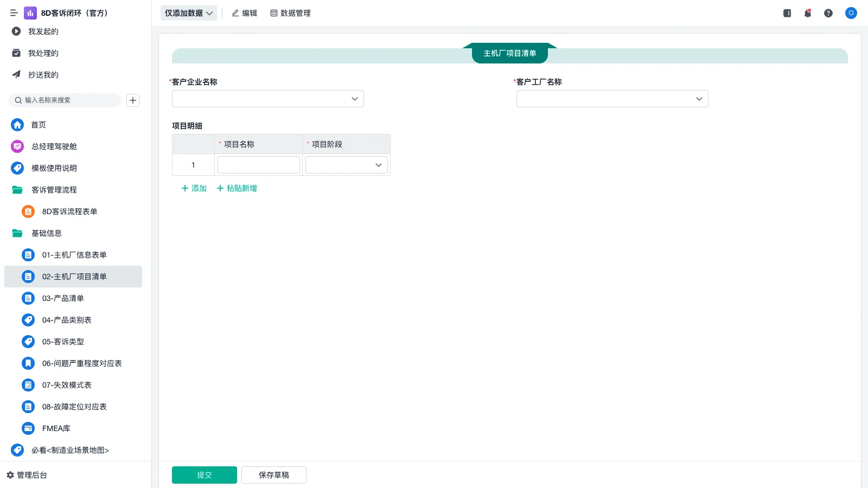
Task: Open the 通讯录 icon in top right
Action: pos(786,13)
